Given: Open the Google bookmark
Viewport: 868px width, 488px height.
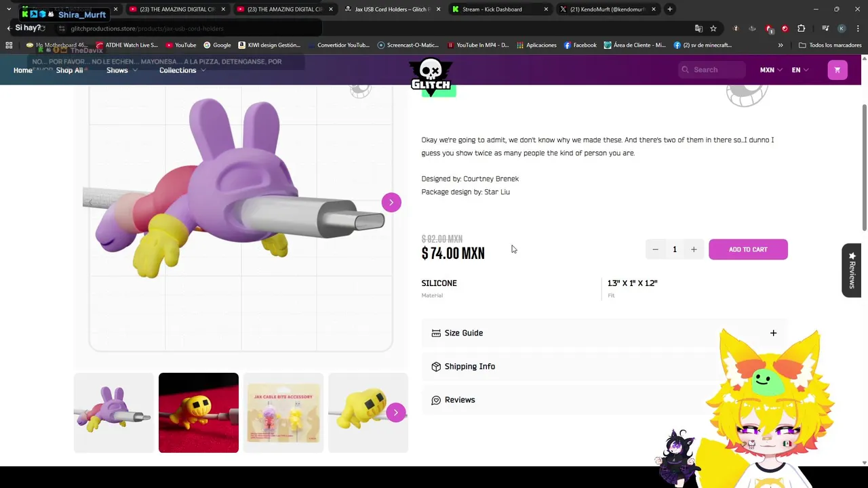Looking at the screenshot, I should [x=217, y=45].
